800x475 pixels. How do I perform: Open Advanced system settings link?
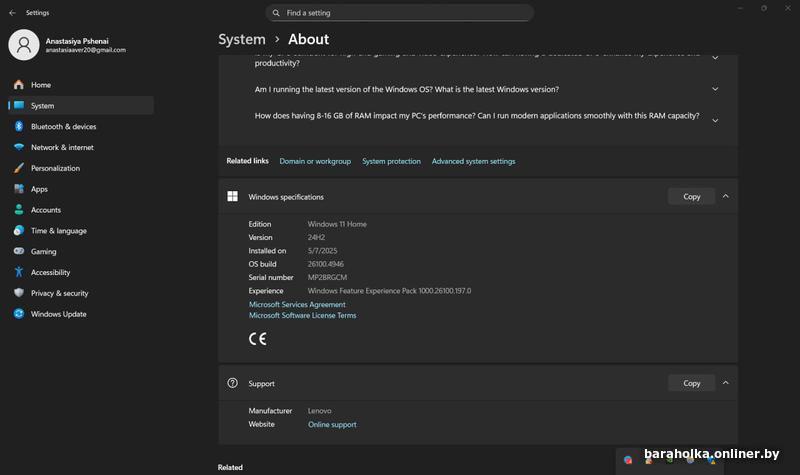(473, 161)
